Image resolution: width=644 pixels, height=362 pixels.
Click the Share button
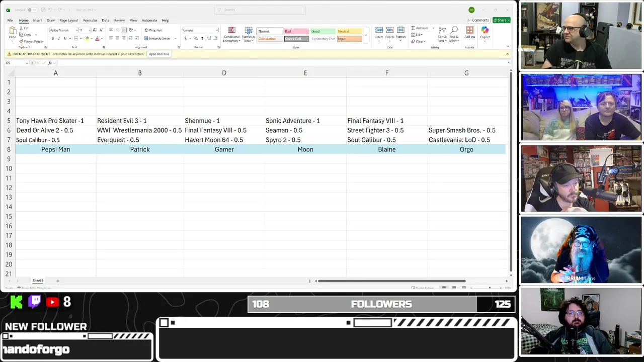[x=501, y=20]
